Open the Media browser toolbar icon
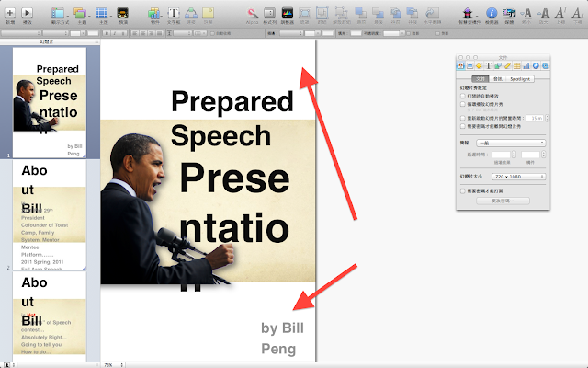 tap(509, 14)
